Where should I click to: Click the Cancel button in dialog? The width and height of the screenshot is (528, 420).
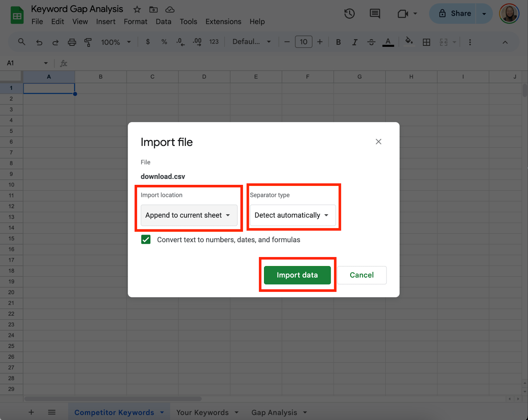[x=361, y=275]
